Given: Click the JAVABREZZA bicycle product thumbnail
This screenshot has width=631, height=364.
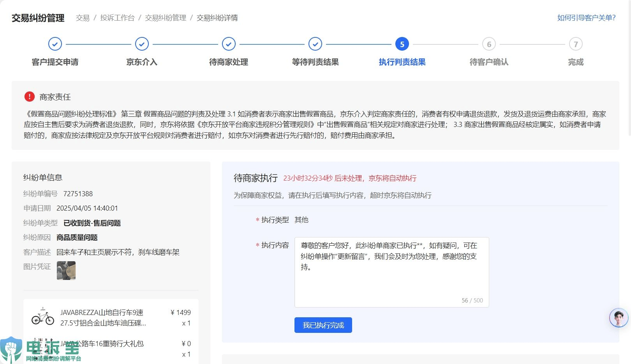Looking at the screenshot, I should tap(43, 317).
